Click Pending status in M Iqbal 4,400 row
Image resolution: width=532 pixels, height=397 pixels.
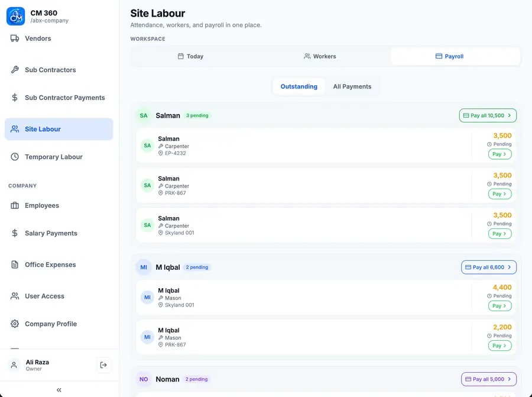click(499, 296)
